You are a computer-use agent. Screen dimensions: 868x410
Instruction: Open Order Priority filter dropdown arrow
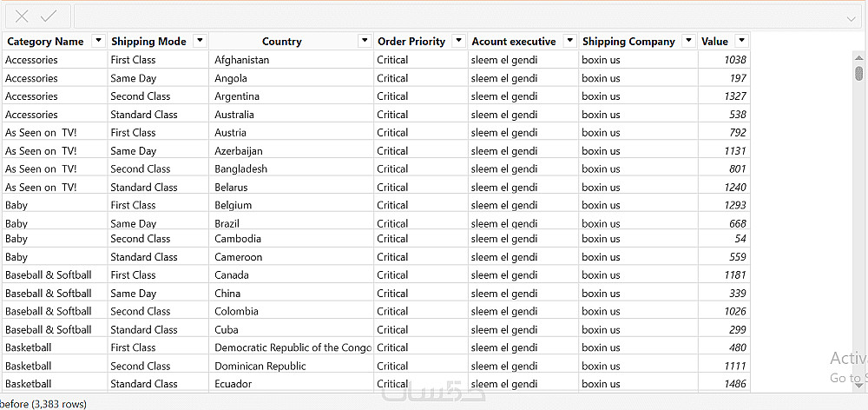pos(457,41)
